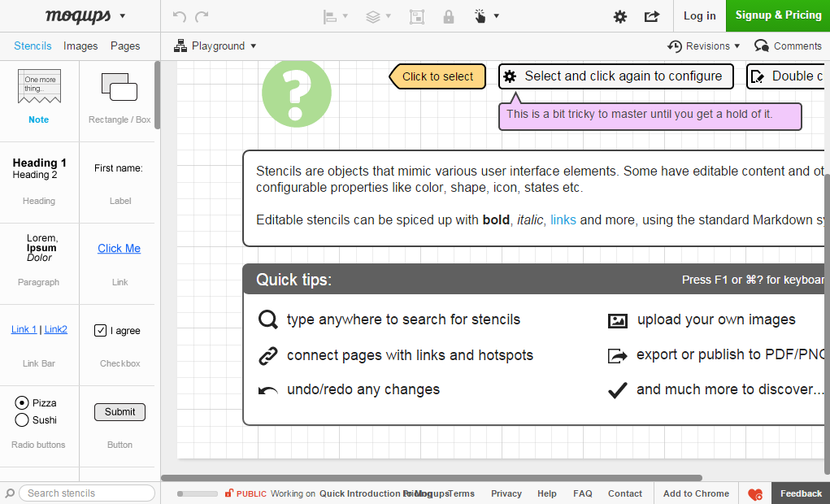This screenshot has height=504, width=830.
Task: Click the heart icon near Feedback
Action: click(755, 494)
